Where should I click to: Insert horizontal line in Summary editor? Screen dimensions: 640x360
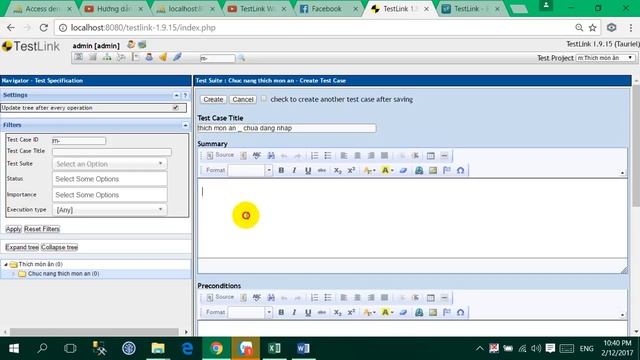tap(444, 156)
